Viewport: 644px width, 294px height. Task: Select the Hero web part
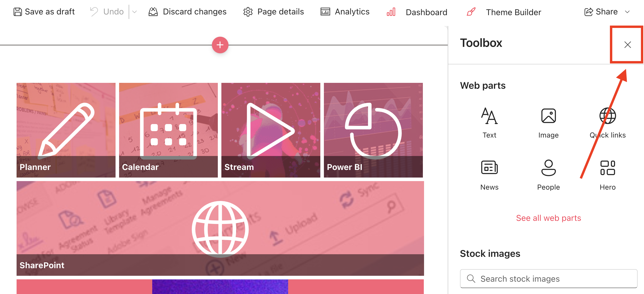pos(607,168)
